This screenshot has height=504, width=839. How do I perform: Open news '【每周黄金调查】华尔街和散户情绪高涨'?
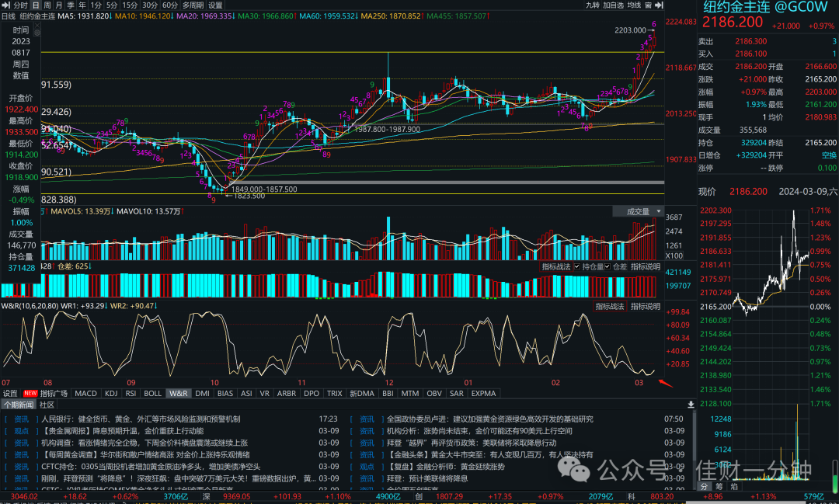[145, 454]
